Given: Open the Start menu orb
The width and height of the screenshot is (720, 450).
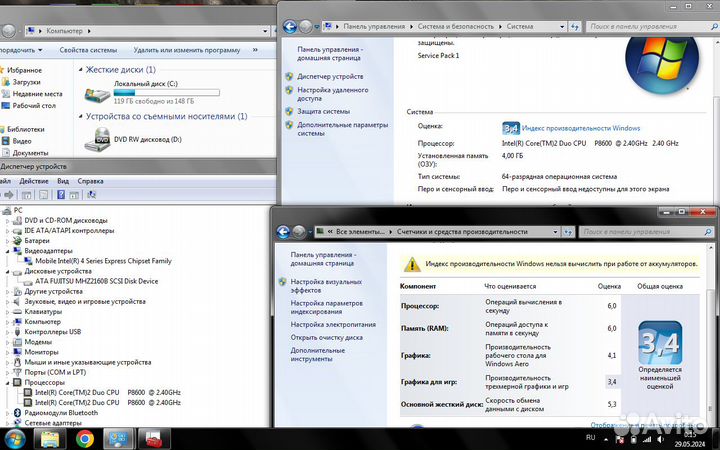Looking at the screenshot, I should (13, 439).
